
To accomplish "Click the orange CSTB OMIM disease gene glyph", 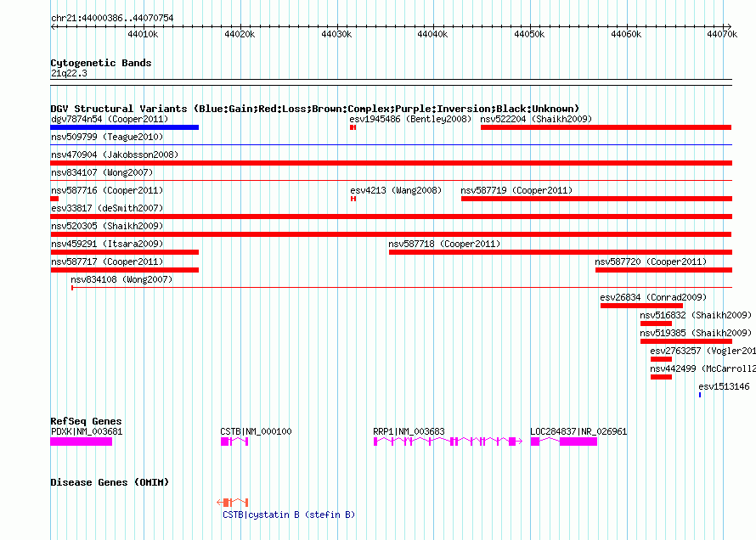I will tap(233, 502).
